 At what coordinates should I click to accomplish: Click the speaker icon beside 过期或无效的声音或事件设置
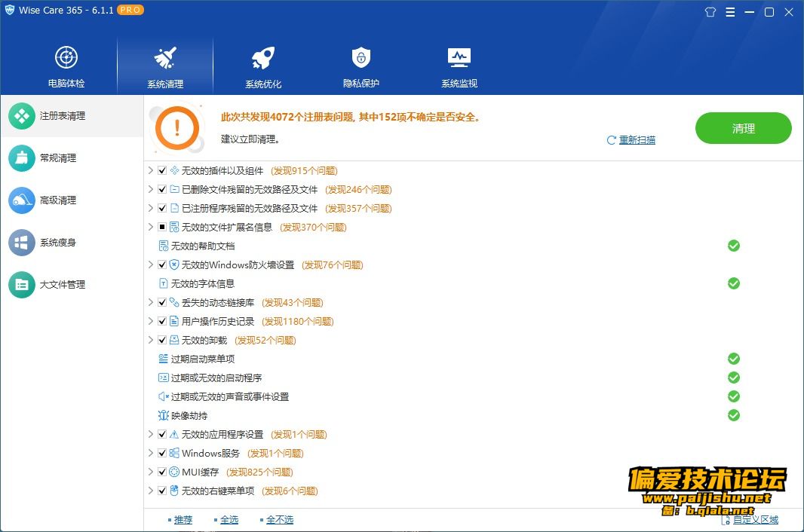click(x=164, y=396)
